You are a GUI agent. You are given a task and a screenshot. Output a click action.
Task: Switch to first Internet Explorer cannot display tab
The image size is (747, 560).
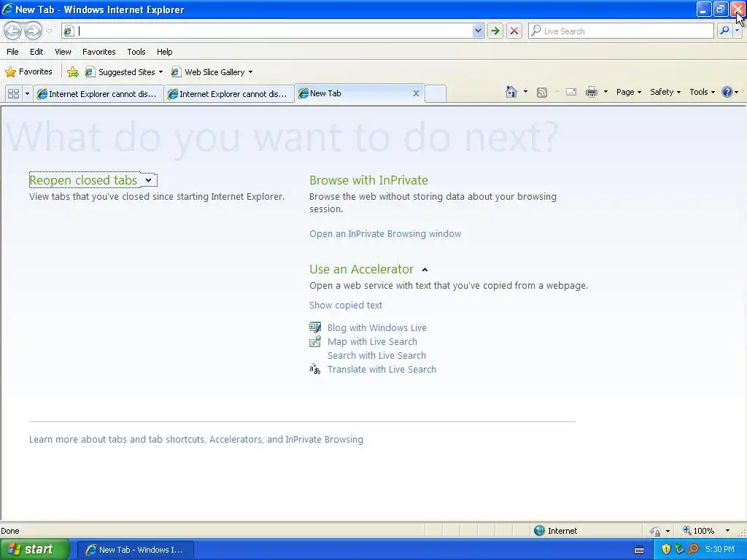tap(98, 94)
